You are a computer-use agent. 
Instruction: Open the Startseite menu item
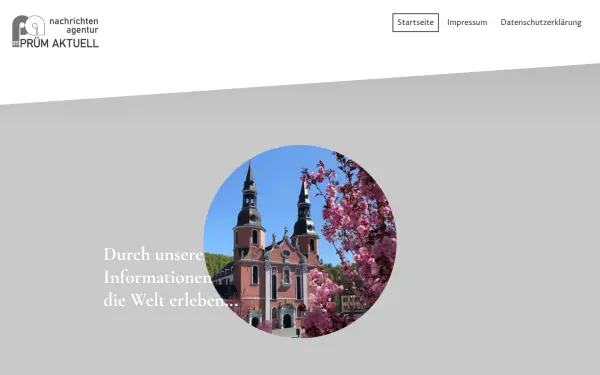pos(415,23)
